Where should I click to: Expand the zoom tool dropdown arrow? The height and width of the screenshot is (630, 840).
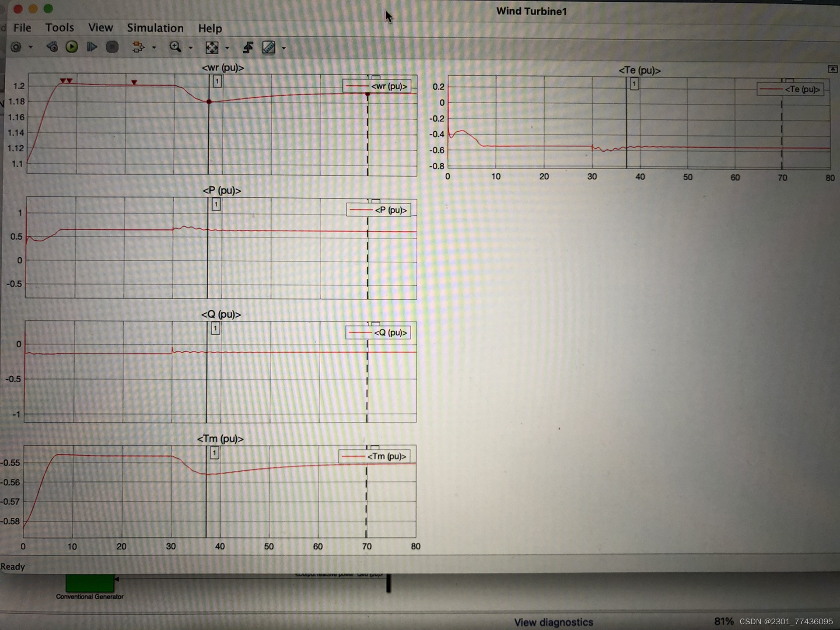(190, 48)
